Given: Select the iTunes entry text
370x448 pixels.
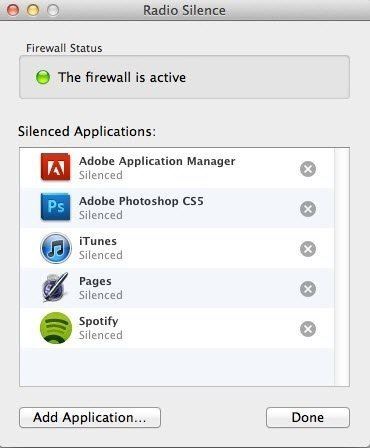Looking at the screenshot, I should (x=98, y=241).
